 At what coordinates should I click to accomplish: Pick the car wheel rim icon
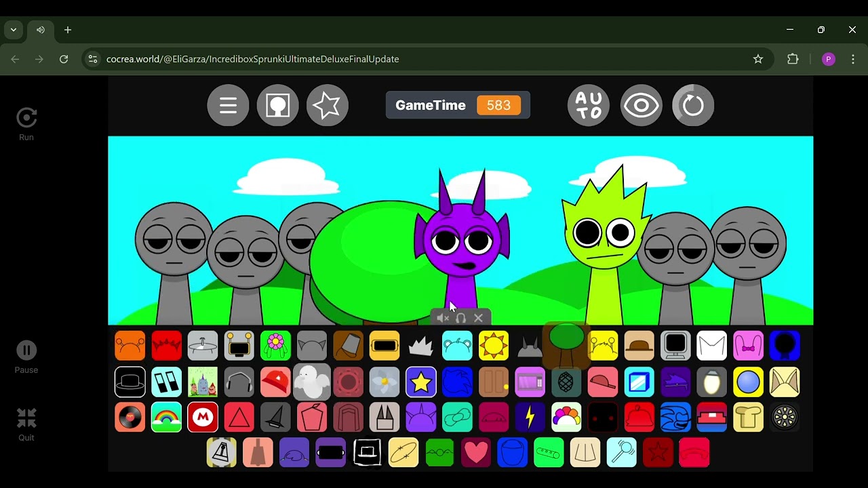785,418
